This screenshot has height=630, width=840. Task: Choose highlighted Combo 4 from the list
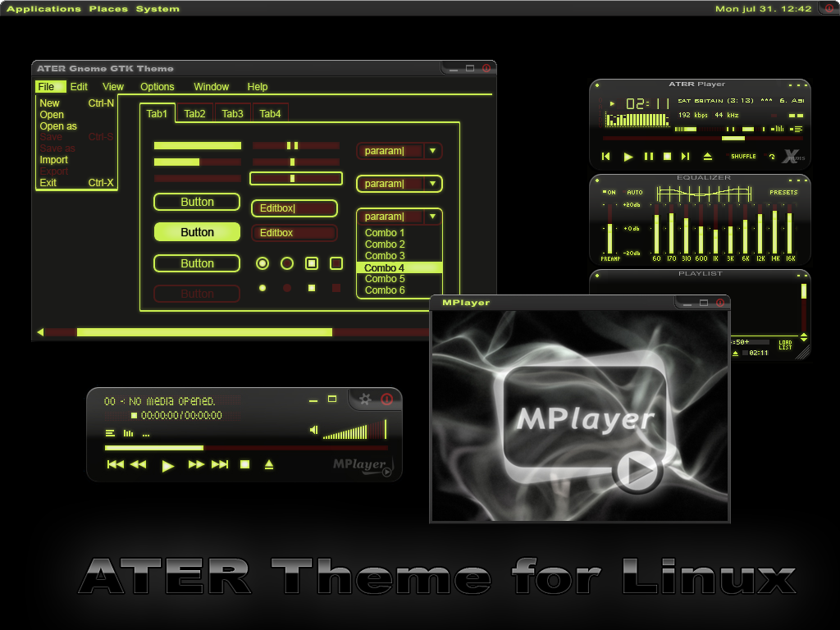[399, 268]
